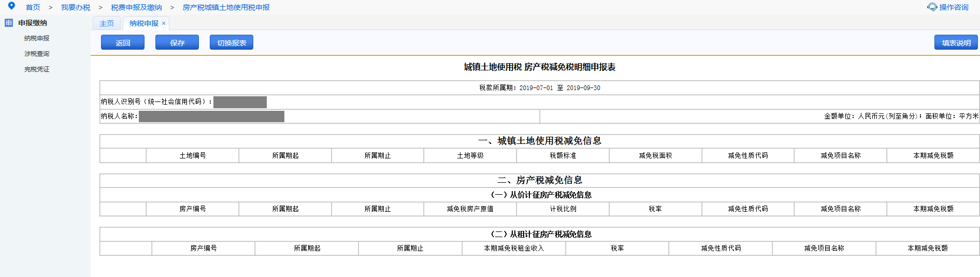The image size is (980, 277).
Task: Click the 减免税房产原值 column header
Action: click(x=470, y=209)
